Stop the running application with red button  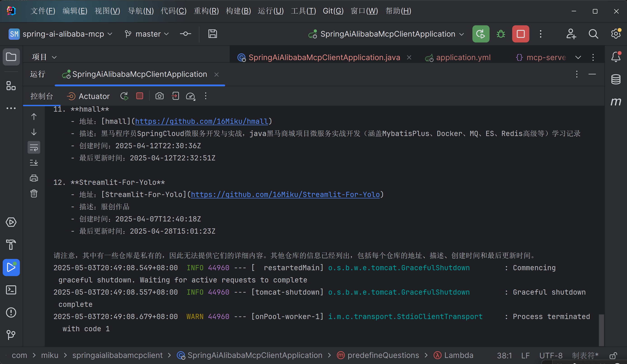[521, 34]
